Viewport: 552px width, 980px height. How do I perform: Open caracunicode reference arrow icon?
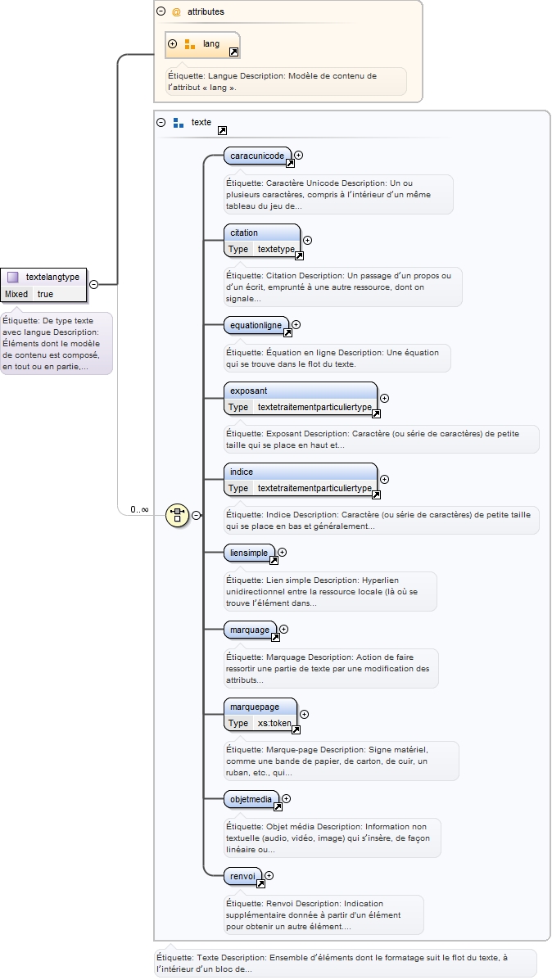(290, 163)
